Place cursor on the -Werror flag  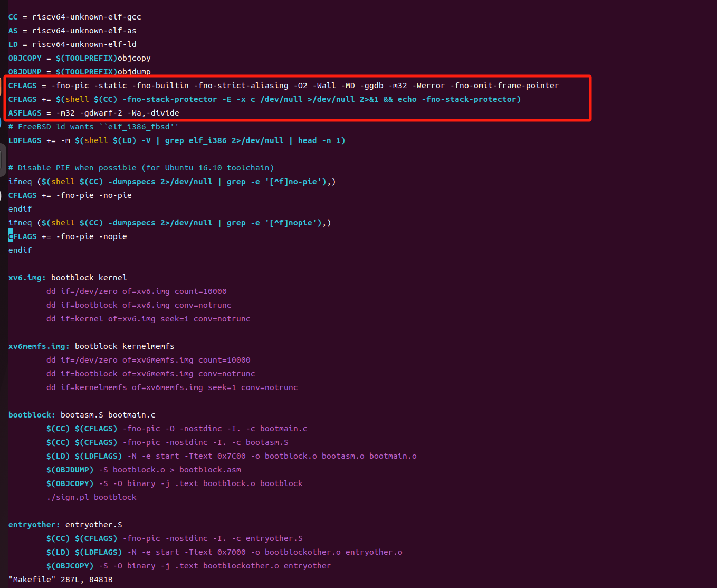428,86
